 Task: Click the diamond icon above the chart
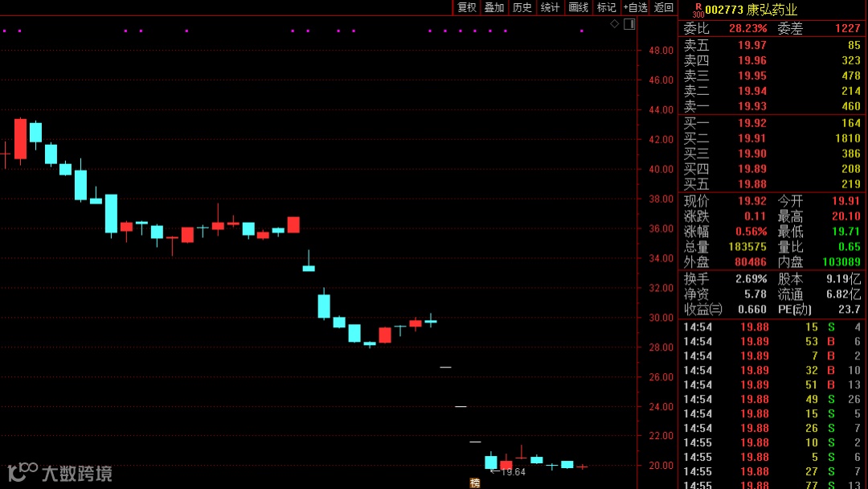point(615,24)
